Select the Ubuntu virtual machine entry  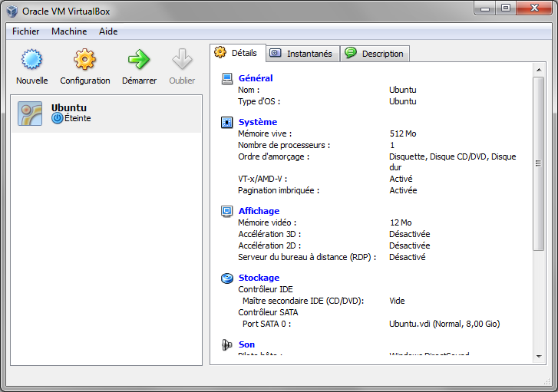click(106, 114)
